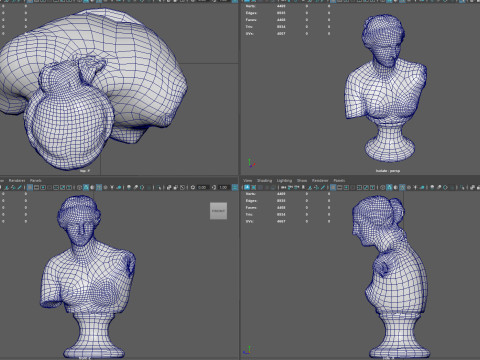Use all lights in bottom-right panel
Viewport: 480px width, 360px height.
point(415,187)
